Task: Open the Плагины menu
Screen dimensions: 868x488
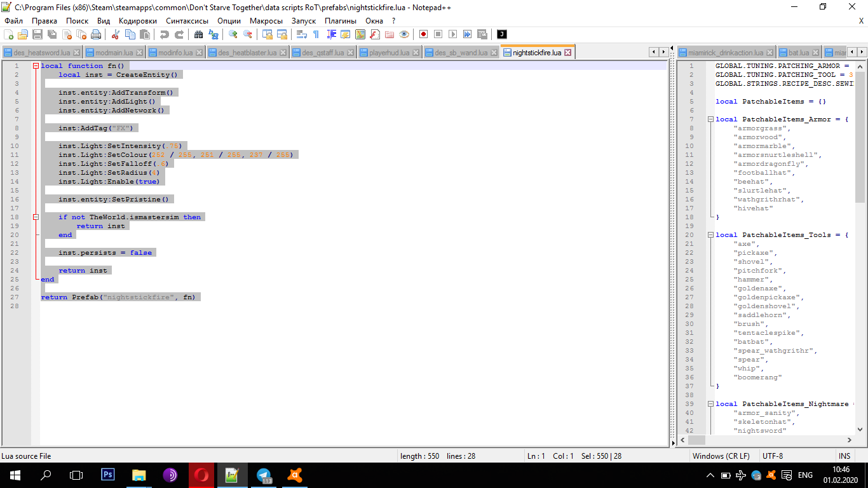Action: tap(341, 21)
